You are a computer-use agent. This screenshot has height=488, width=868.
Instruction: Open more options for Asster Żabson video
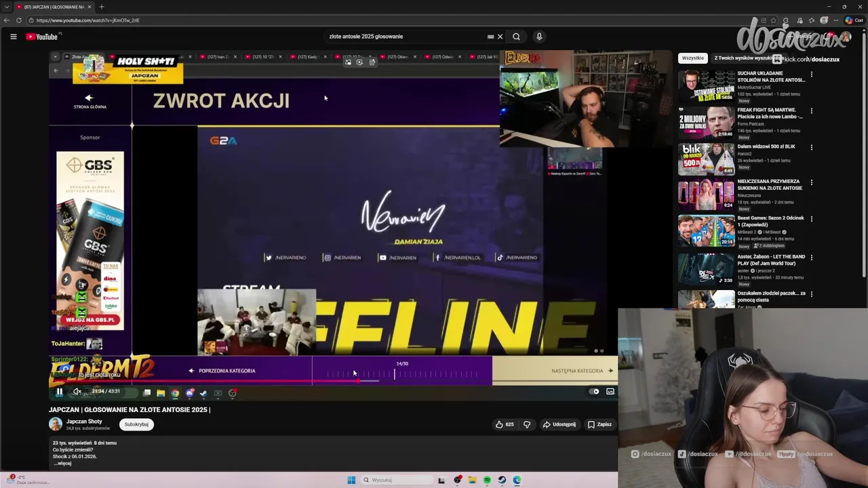(x=812, y=258)
